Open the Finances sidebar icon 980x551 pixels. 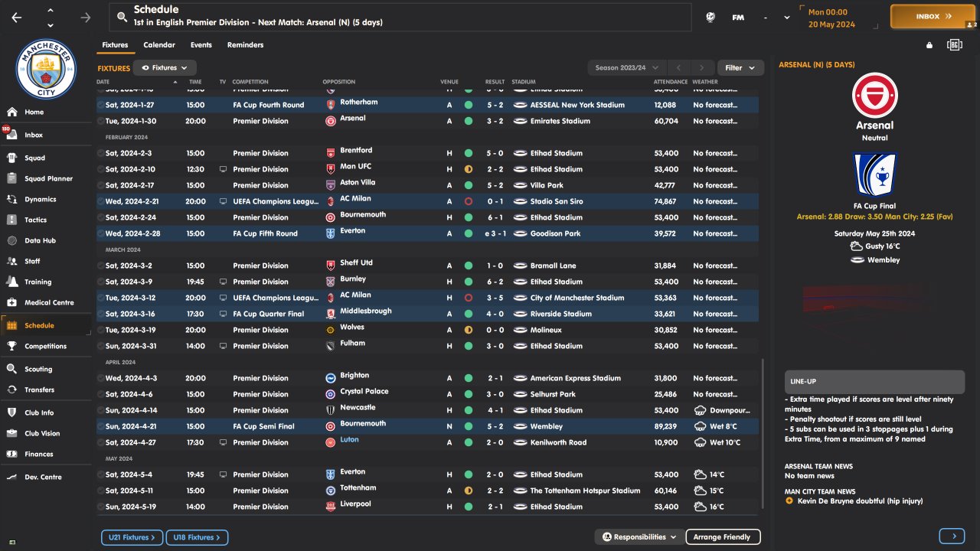[x=11, y=454]
